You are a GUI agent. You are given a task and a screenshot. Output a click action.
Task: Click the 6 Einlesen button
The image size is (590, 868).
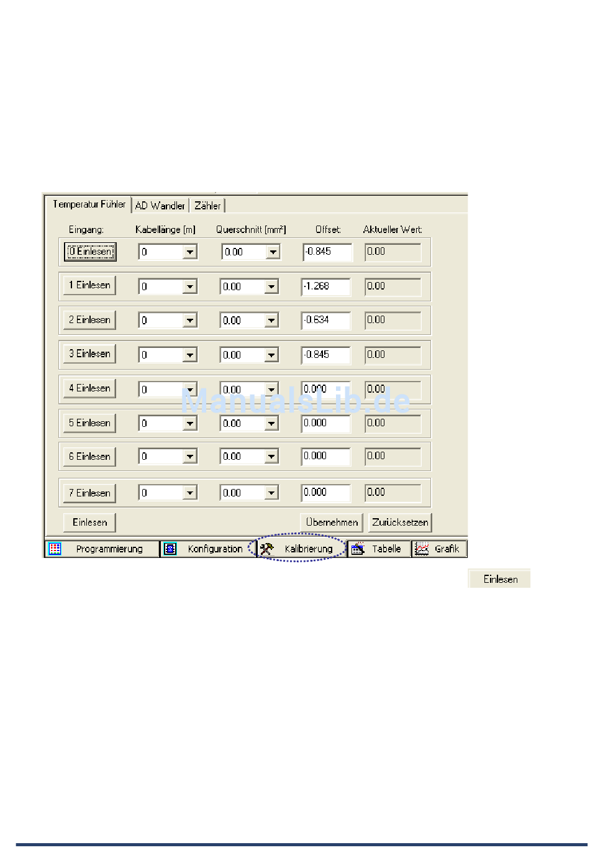click(x=89, y=457)
